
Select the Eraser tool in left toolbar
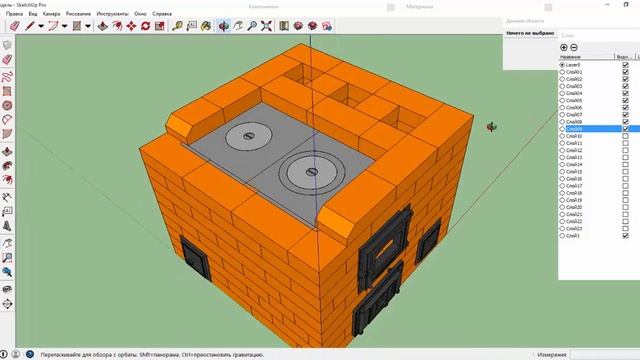tap(7, 60)
